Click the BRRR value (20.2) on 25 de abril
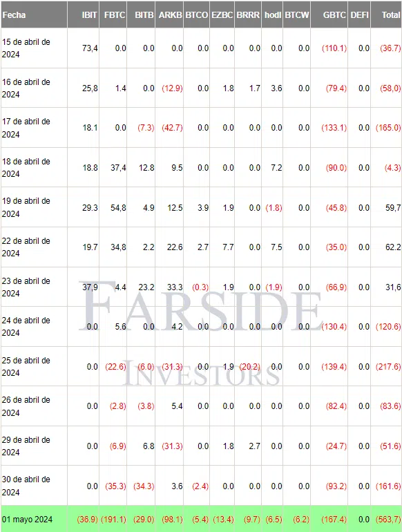 pyautogui.click(x=249, y=367)
